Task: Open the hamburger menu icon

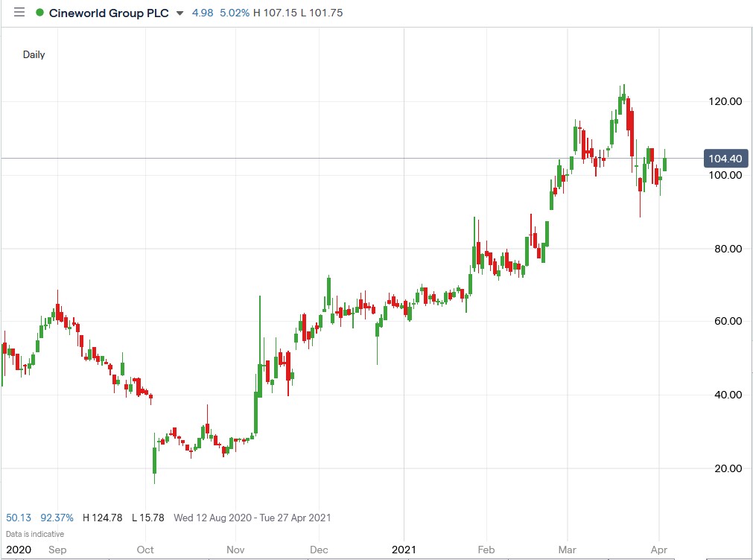Action: [19, 12]
